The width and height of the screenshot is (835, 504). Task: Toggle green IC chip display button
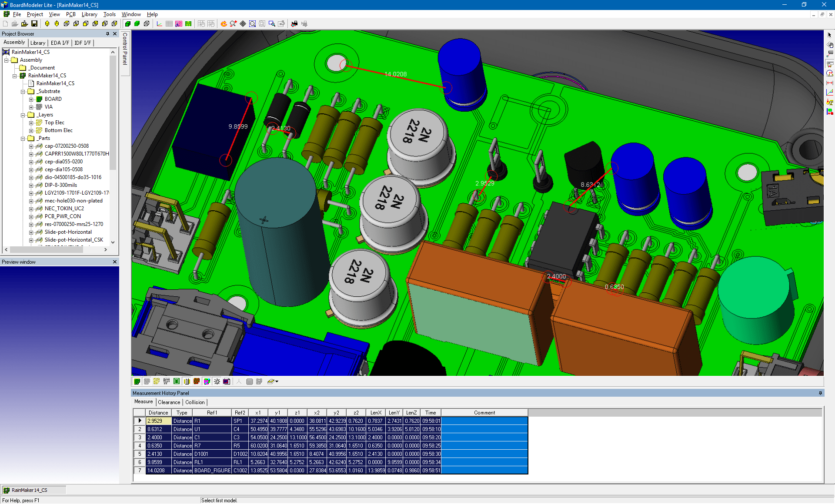[177, 381]
